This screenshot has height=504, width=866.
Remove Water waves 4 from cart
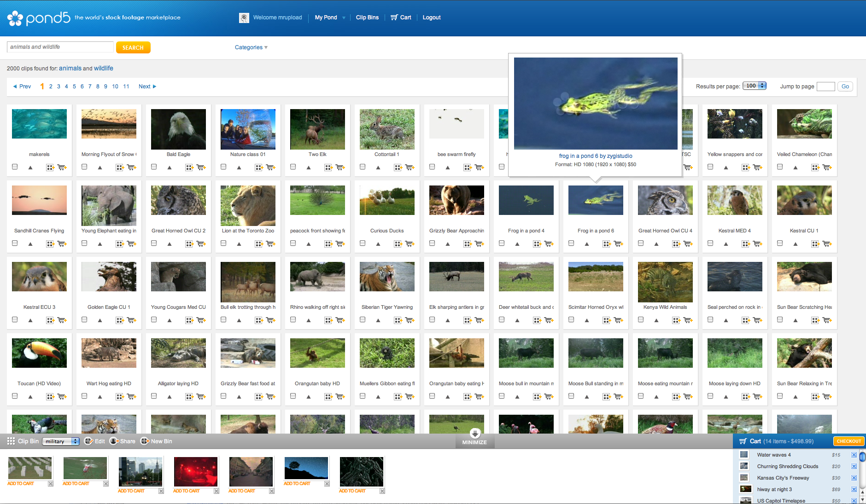(x=854, y=455)
